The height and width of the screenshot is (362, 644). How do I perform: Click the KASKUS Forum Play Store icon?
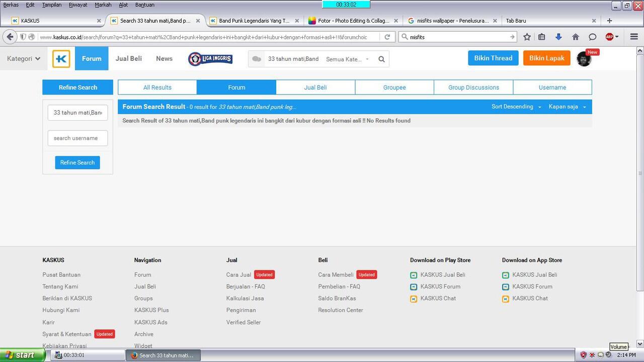tap(414, 287)
